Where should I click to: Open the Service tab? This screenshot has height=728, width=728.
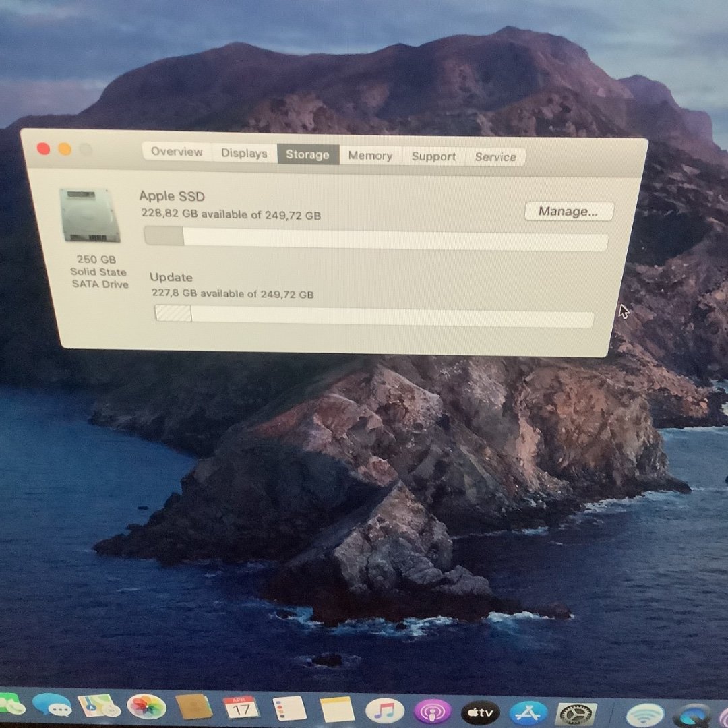coord(495,157)
